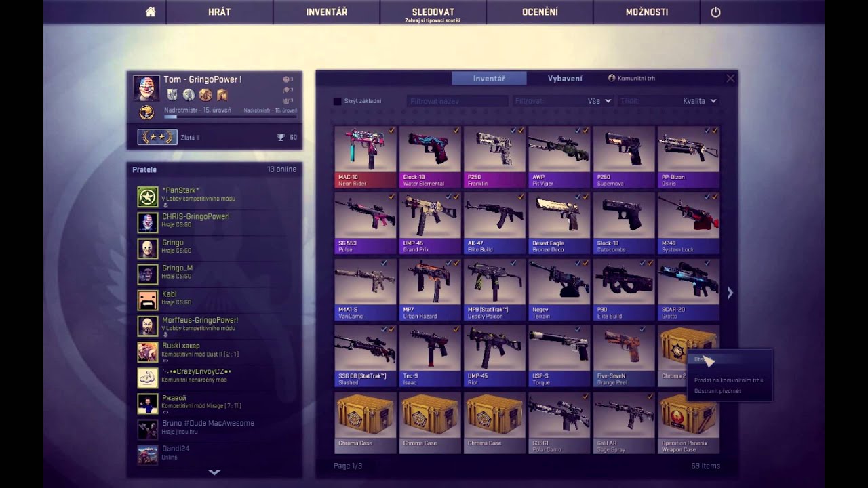Click Tom - GringoPower profile avatar
The image size is (868, 488).
(x=146, y=88)
